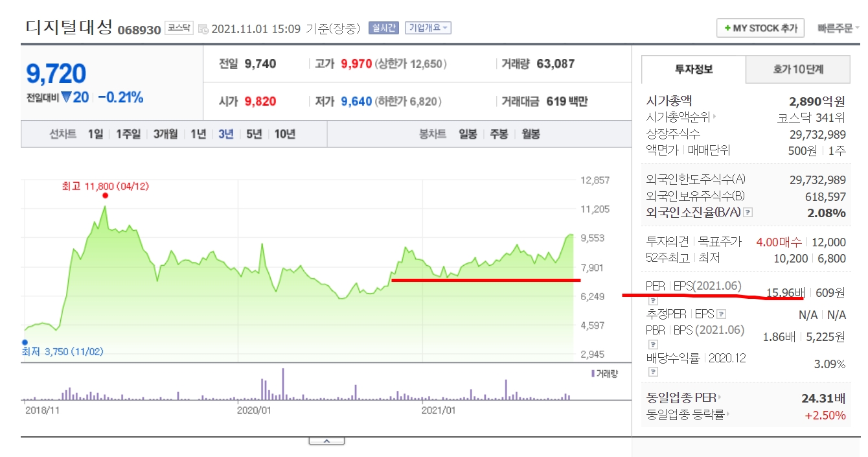
Task: Click the 고가 value 9,970
Action: (356, 64)
